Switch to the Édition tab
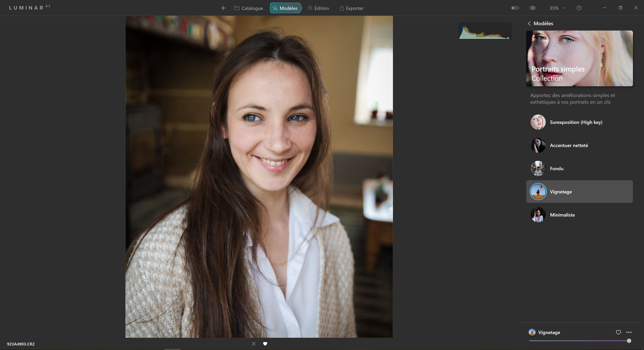644x350 pixels. pos(318,8)
